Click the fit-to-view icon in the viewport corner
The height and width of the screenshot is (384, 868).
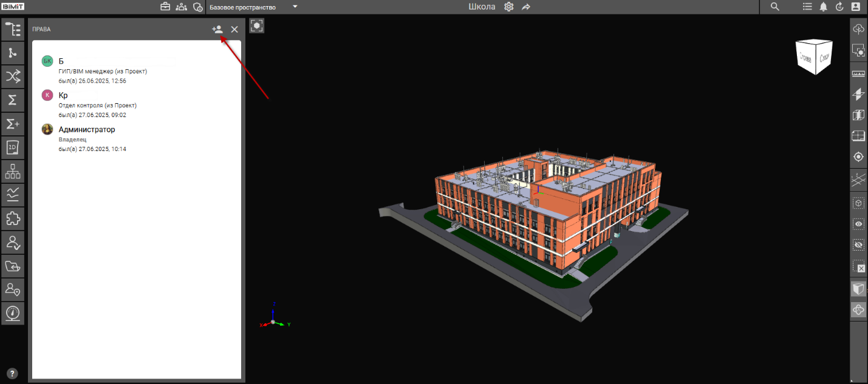257,26
